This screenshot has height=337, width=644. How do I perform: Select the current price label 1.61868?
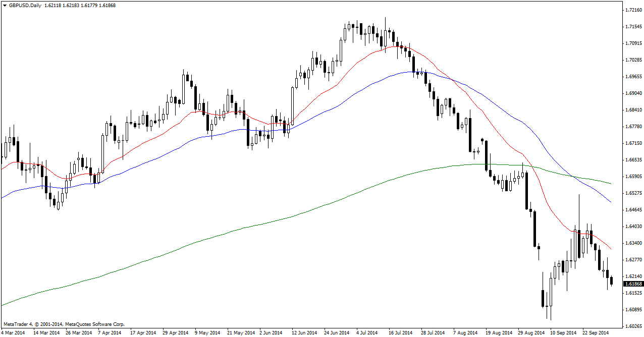[633, 284]
